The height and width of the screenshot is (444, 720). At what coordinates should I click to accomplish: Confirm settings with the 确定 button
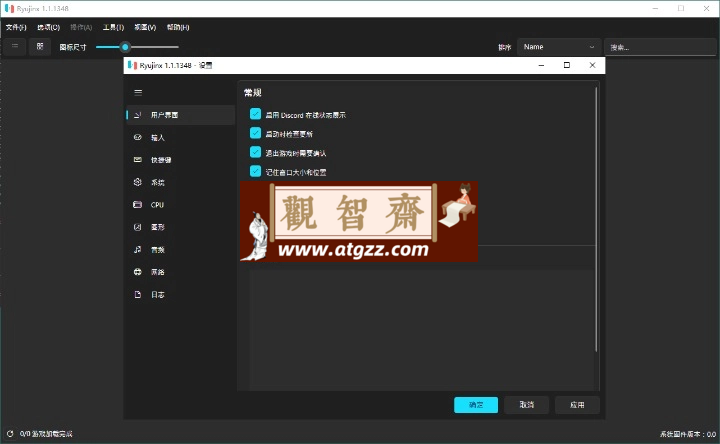476,405
